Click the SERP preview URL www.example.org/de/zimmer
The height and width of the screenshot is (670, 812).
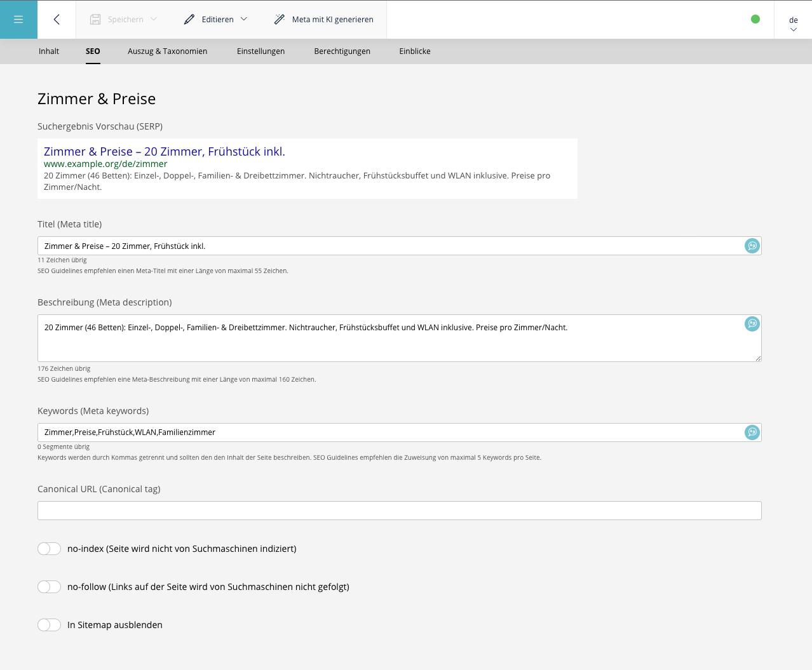tap(105, 164)
